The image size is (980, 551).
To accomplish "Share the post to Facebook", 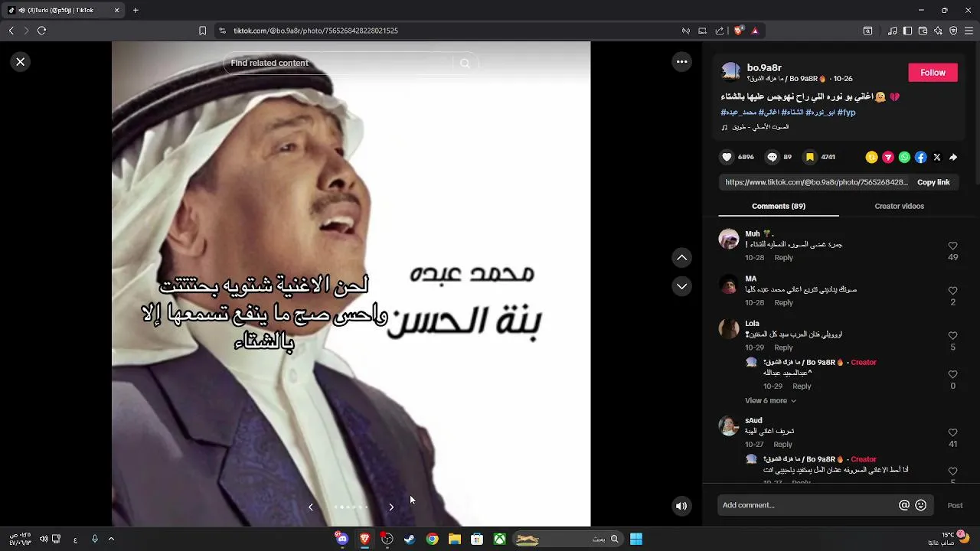I will point(921,157).
